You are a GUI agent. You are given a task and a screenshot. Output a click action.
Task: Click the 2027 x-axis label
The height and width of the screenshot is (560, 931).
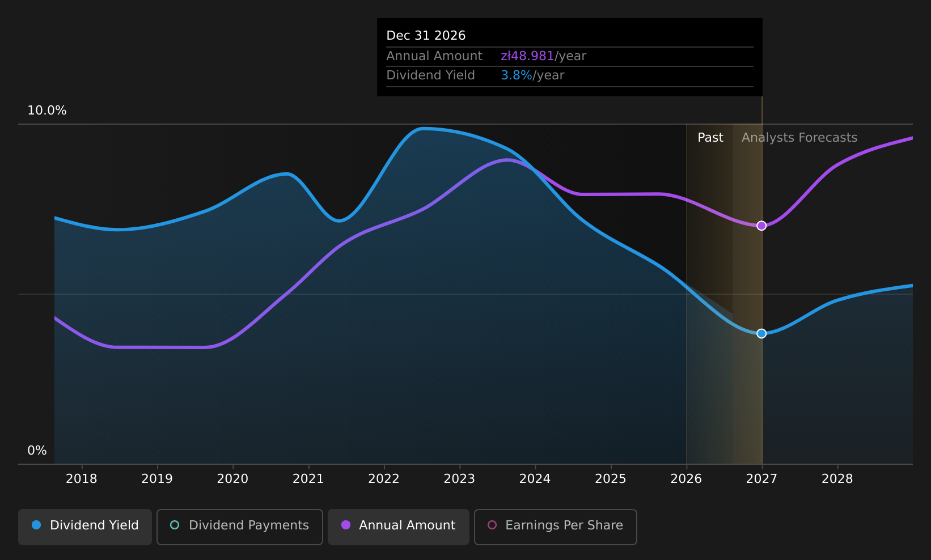pyautogui.click(x=761, y=479)
